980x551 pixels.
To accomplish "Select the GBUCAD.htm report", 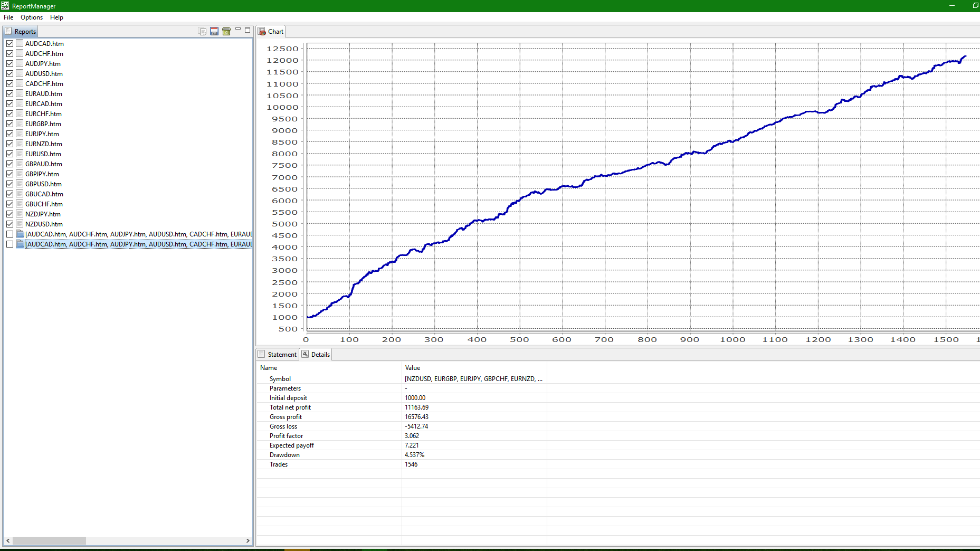I will pyautogui.click(x=44, y=194).
